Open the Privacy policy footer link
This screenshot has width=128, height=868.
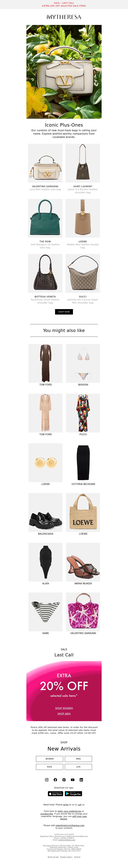point(66,856)
